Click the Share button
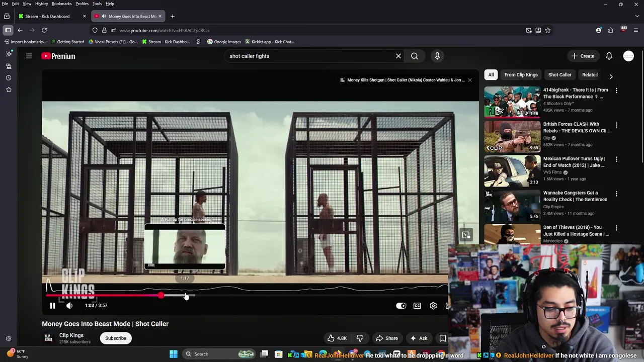 click(x=387, y=338)
